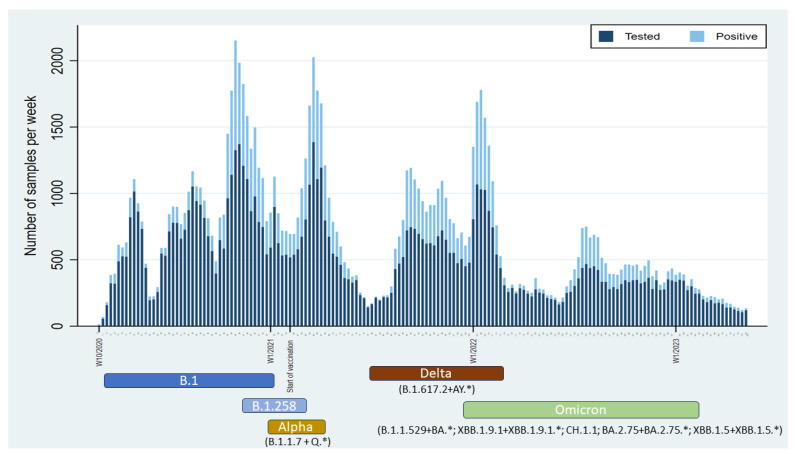
Task: Select the brown Delta variant bar
Action: pos(437,373)
